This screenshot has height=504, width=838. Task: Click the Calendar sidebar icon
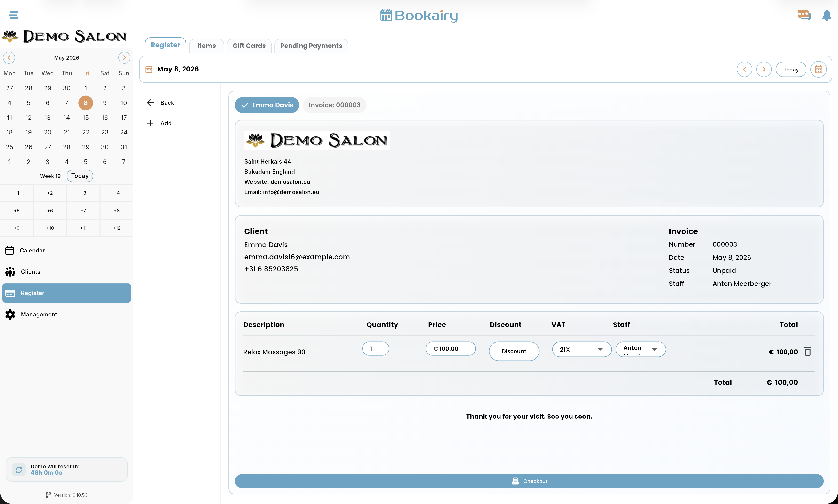tap(10, 250)
